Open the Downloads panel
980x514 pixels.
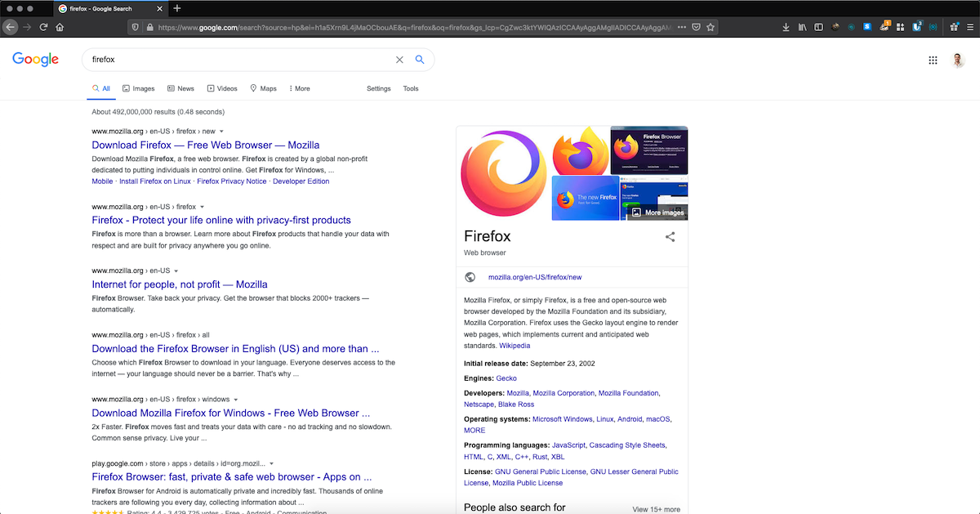coord(786,27)
